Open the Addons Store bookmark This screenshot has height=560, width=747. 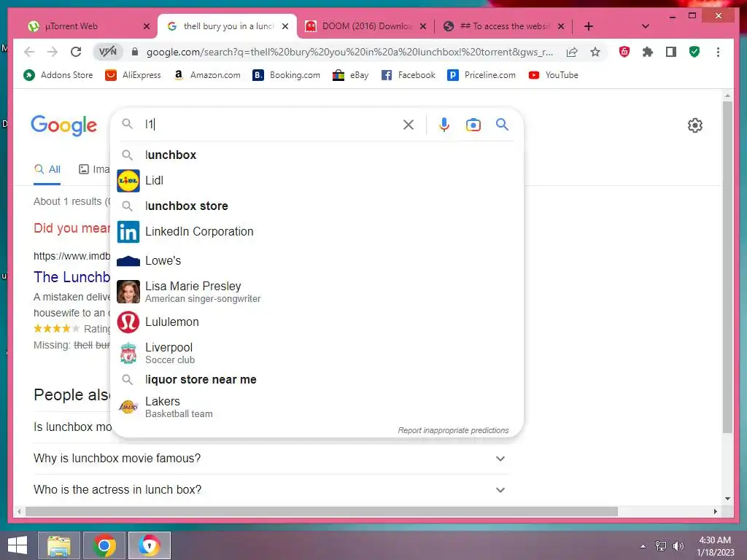pos(58,75)
